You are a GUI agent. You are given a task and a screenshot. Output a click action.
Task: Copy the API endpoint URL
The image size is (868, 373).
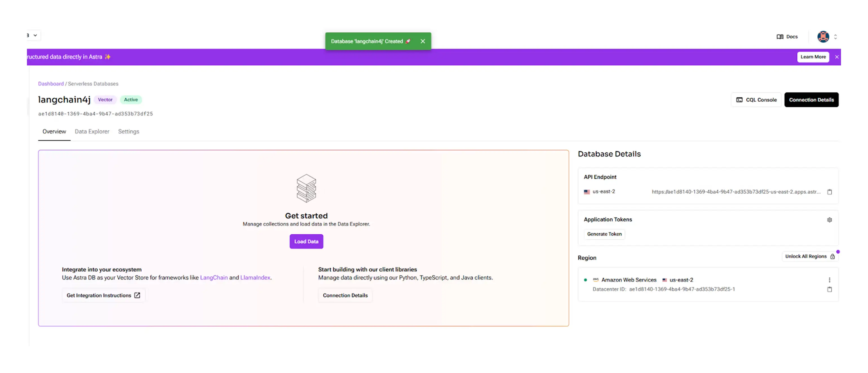(x=829, y=192)
